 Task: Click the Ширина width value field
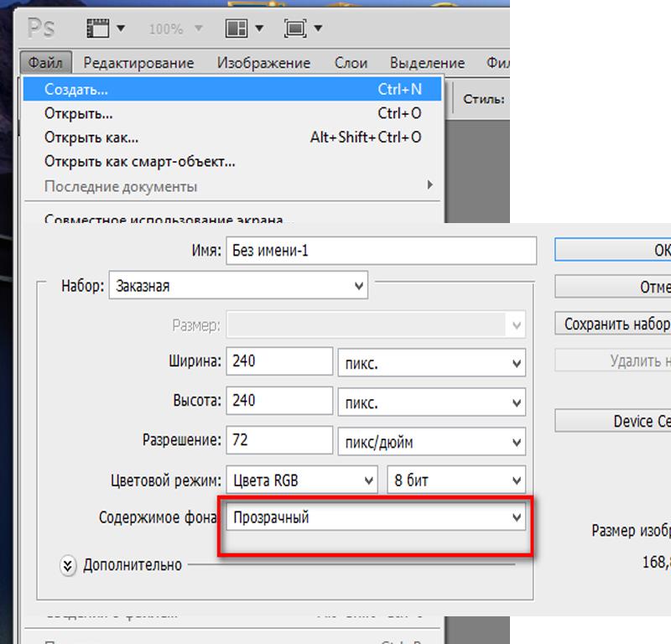279,361
